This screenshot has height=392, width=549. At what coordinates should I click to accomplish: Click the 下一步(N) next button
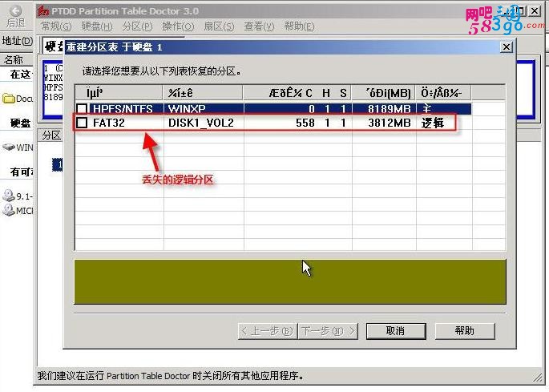[328, 331]
